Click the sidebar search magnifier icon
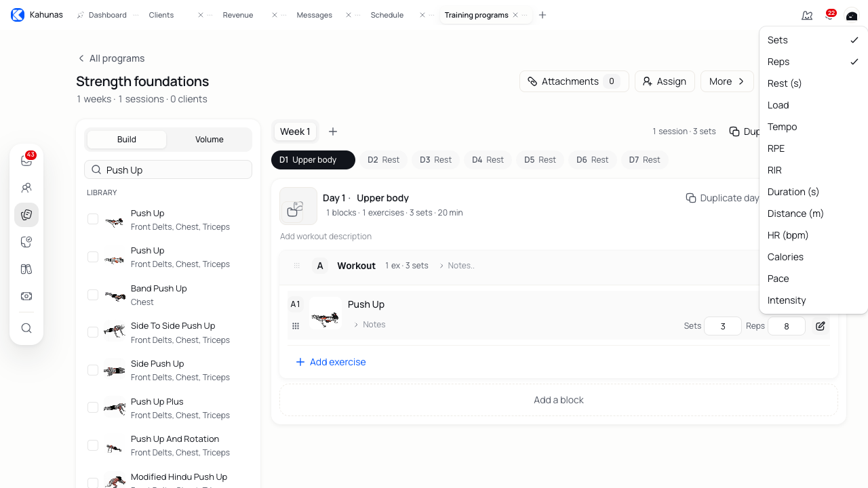This screenshot has width=868, height=488. (x=26, y=328)
